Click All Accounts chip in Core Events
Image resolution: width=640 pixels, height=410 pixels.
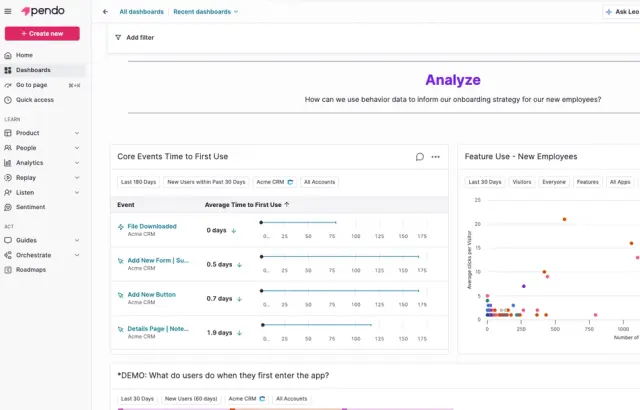320,182
